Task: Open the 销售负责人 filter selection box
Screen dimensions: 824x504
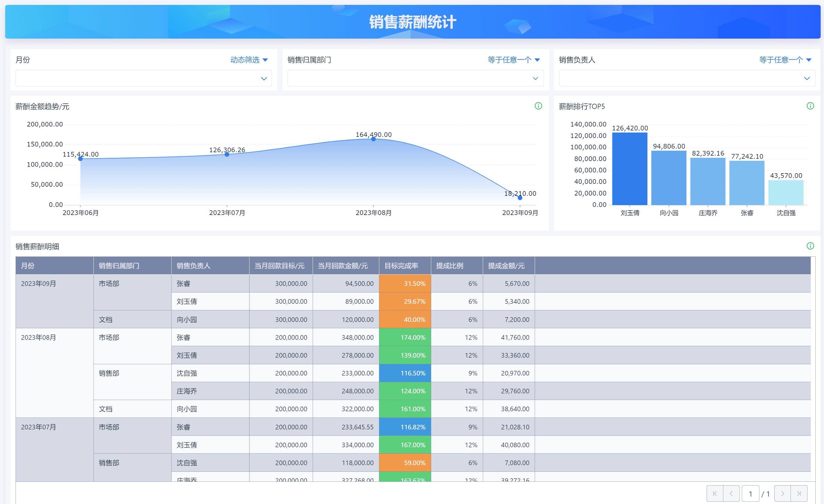Action: tap(687, 78)
